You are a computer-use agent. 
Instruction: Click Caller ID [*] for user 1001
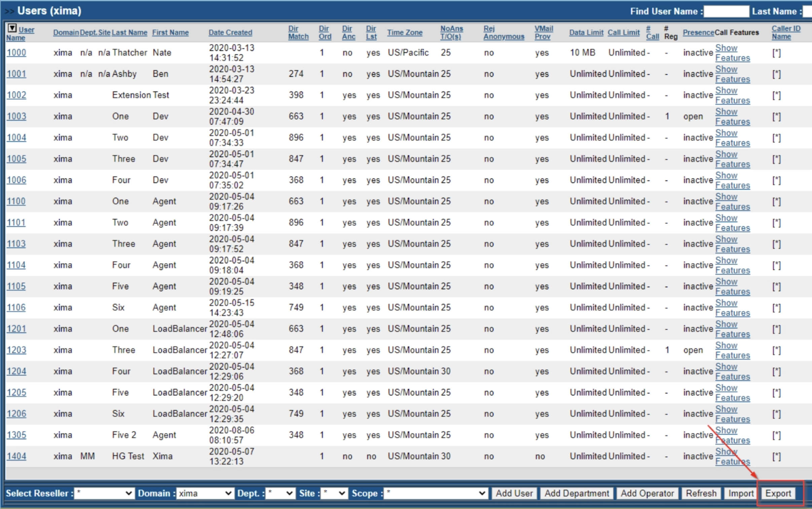click(x=776, y=74)
